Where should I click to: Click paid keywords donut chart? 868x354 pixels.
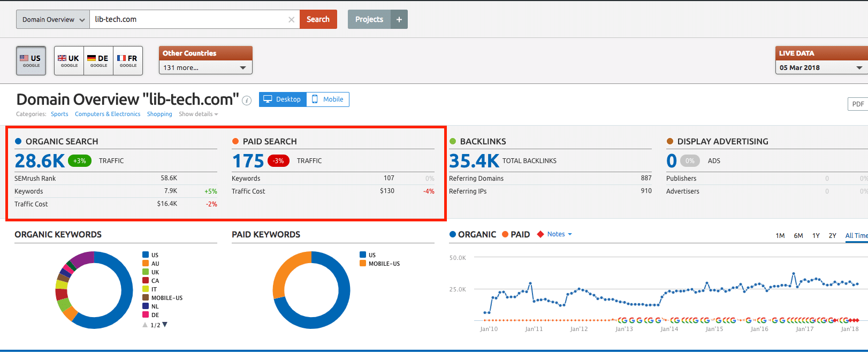tap(311, 290)
